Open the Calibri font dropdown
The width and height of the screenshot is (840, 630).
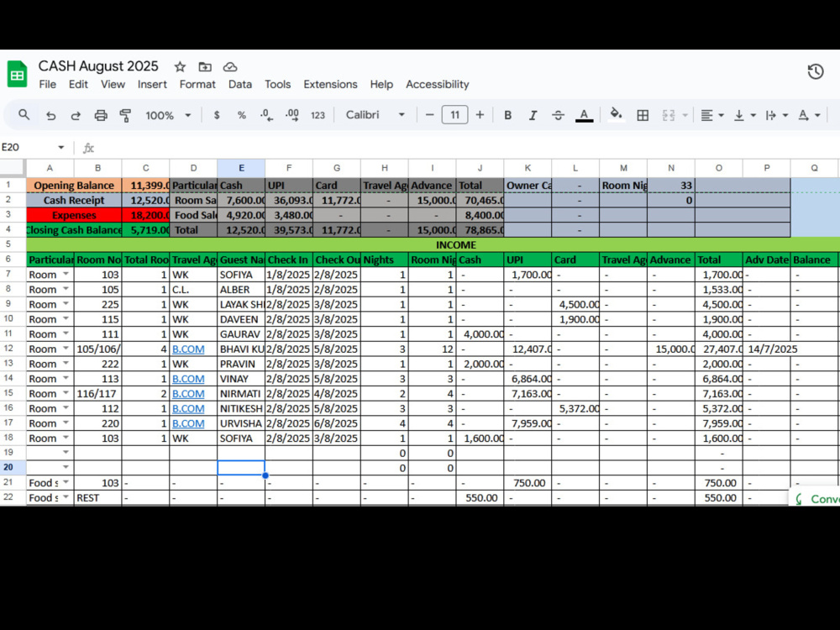(x=375, y=114)
